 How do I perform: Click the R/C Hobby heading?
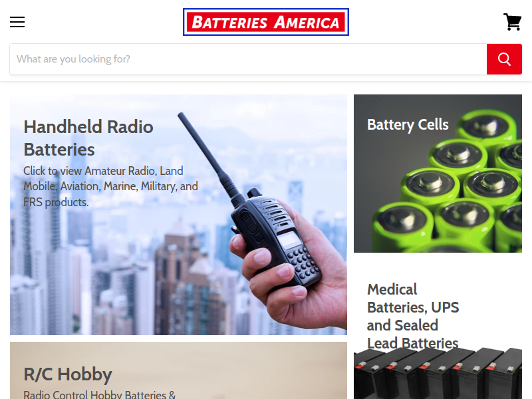pos(68,374)
